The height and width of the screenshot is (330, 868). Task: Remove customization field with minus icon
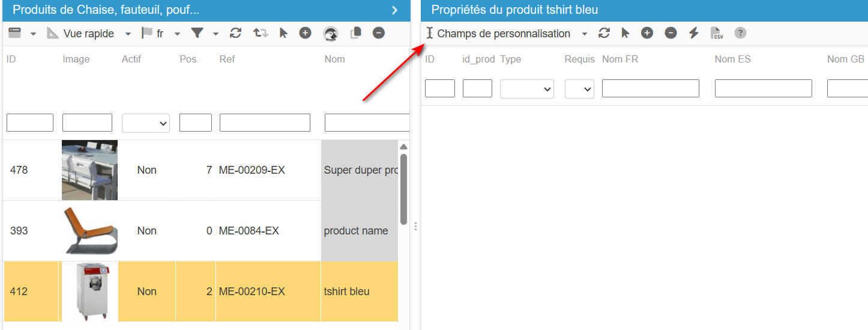(671, 33)
